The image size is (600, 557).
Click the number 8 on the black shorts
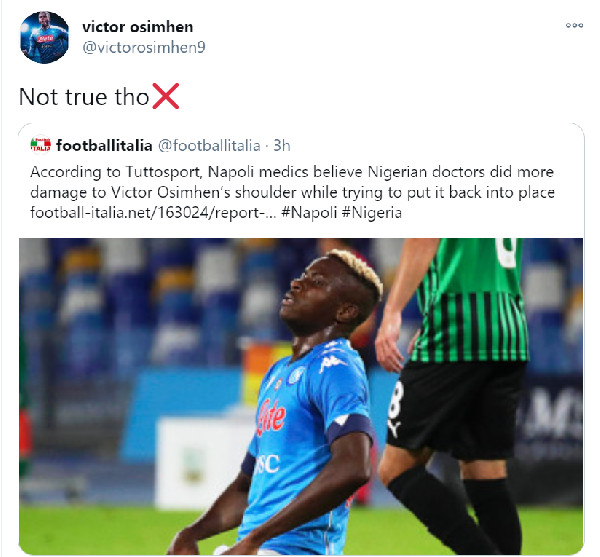(396, 401)
